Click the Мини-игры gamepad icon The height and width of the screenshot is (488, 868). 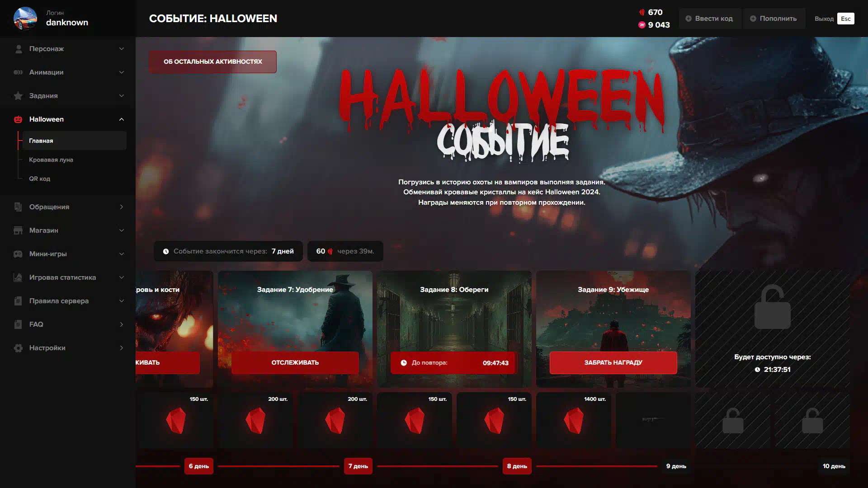tap(18, 254)
